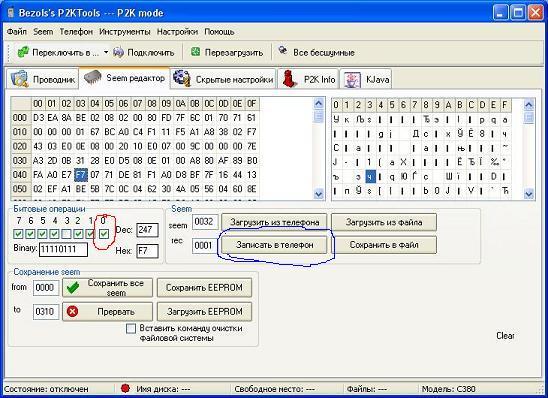Open the Seem menu
This screenshot has height=398, width=548.
tap(43, 32)
